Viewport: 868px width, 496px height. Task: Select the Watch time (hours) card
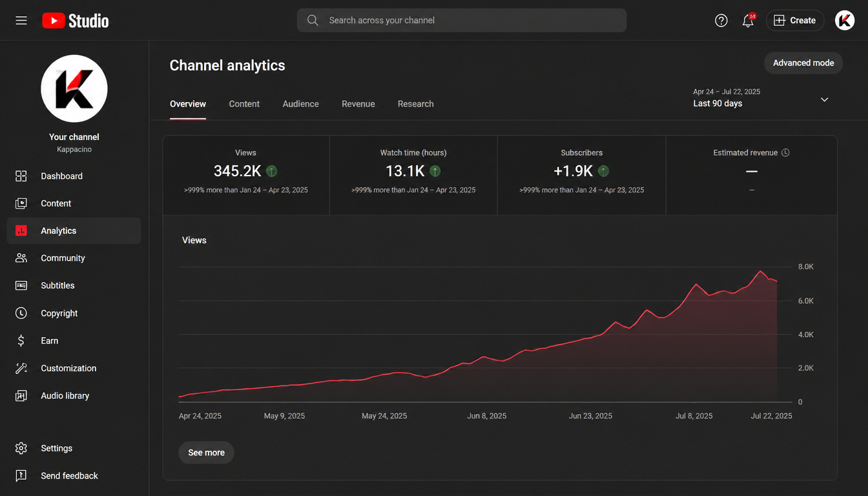[413, 175]
